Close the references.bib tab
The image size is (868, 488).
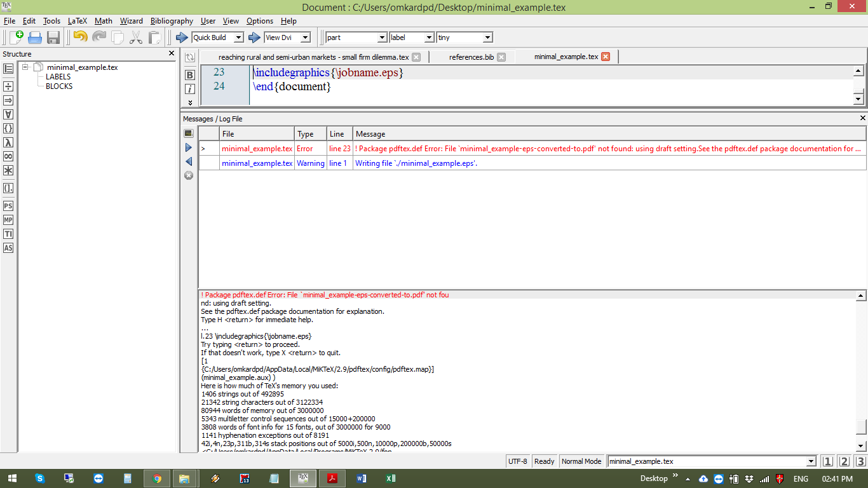tap(501, 57)
